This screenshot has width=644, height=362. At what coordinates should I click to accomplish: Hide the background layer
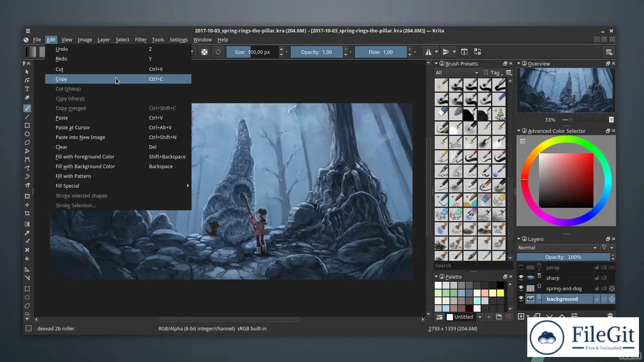click(521, 299)
